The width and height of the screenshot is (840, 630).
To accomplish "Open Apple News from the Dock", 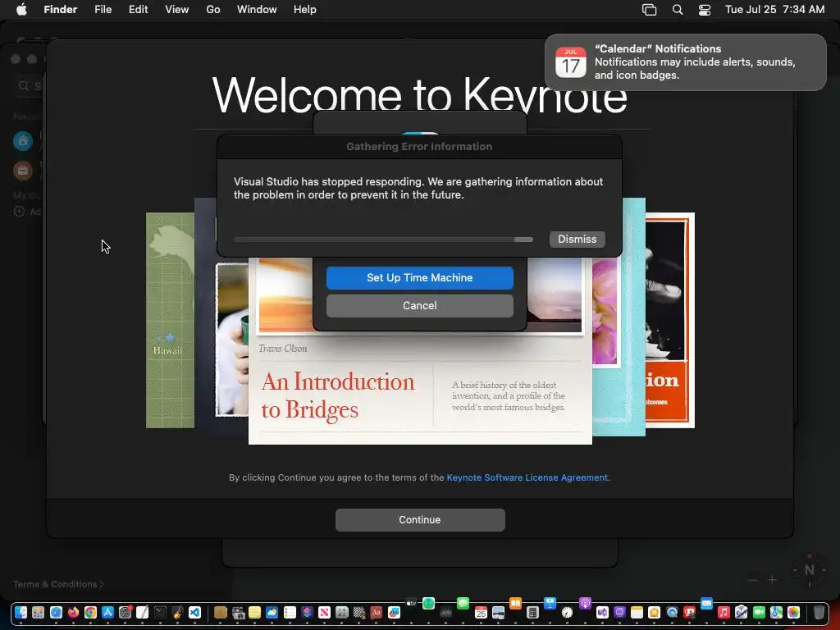I will [x=324, y=612].
